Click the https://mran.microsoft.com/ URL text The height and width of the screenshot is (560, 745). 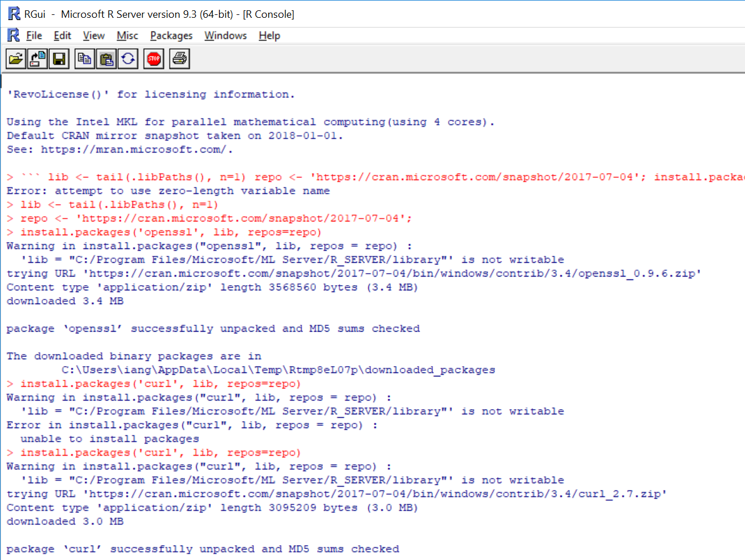[x=134, y=149]
